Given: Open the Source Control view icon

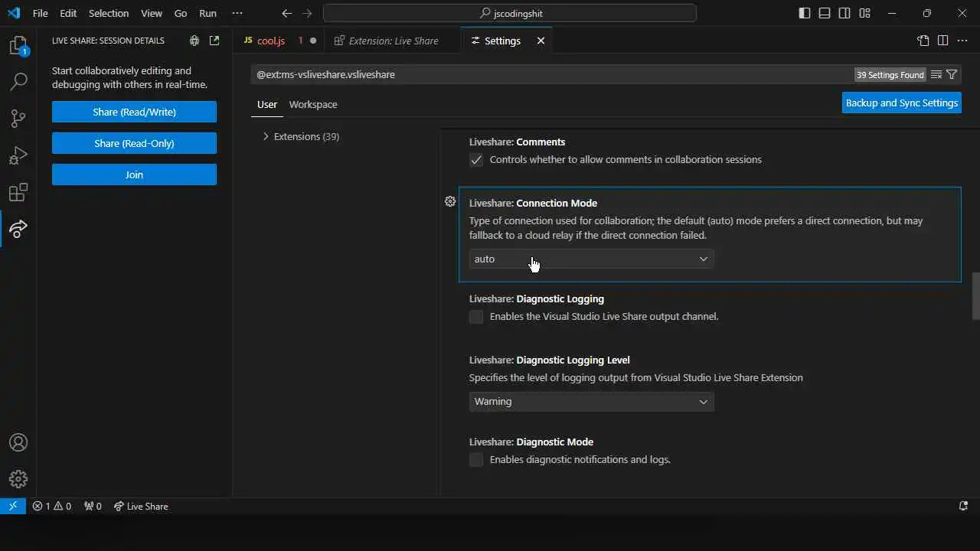Looking at the screenshot, I should [x=18, y=118].
